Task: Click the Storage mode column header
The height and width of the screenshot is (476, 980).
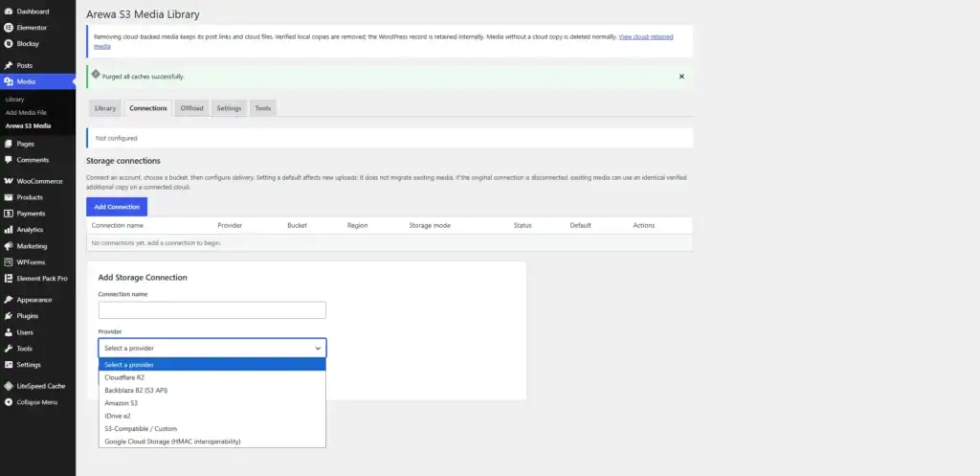Action: point(430,225)
